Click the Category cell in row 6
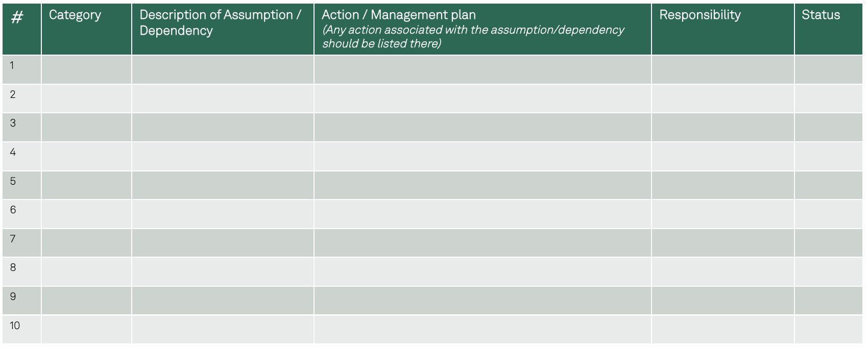The width and height of the screenshot is (868, 349). [86, 214]
